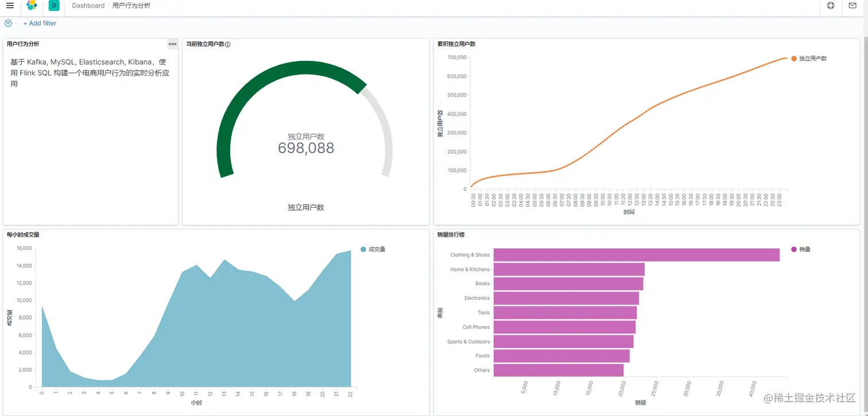Click the Dashboard breadcrumb
This screenshot has height=416, width=868.
[x=88, y=6]
